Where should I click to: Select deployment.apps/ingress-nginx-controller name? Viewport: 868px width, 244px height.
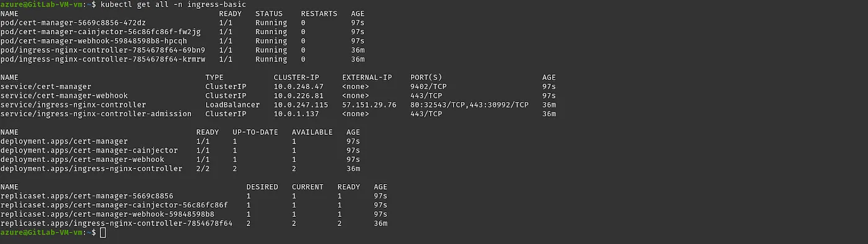[x=92, y=169]
